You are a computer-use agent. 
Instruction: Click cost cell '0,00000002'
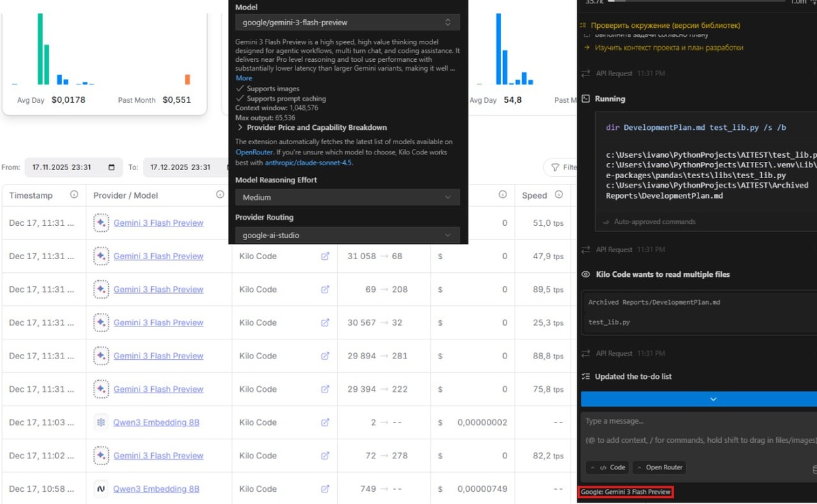click(x=482, y=422)
